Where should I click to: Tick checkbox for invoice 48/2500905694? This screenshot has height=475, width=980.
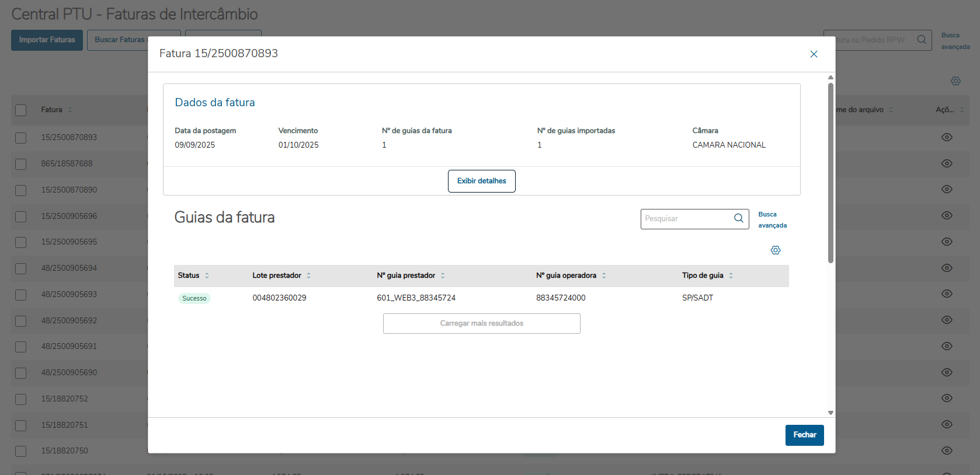[21, 268]
